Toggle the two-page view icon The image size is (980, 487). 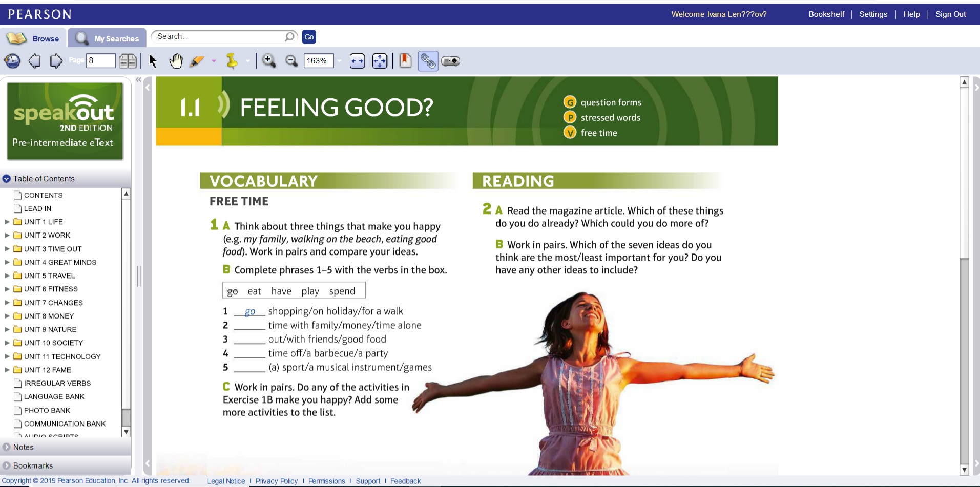pos(128,61)
